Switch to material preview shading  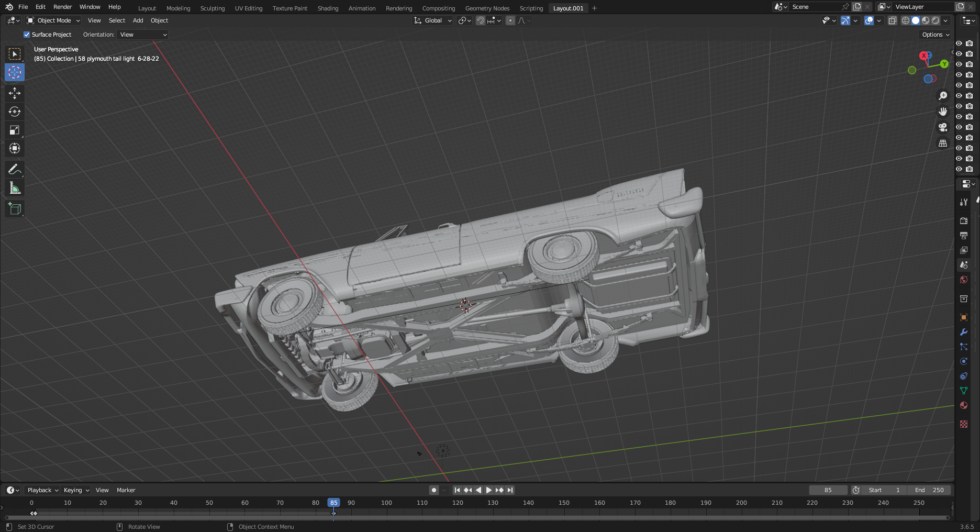[926, 20]
